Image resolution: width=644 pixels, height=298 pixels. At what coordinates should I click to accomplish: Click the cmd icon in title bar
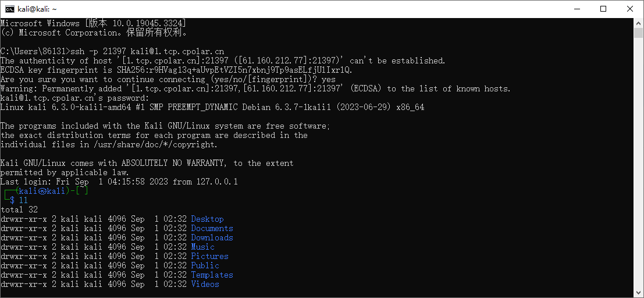tap(9, 9)
